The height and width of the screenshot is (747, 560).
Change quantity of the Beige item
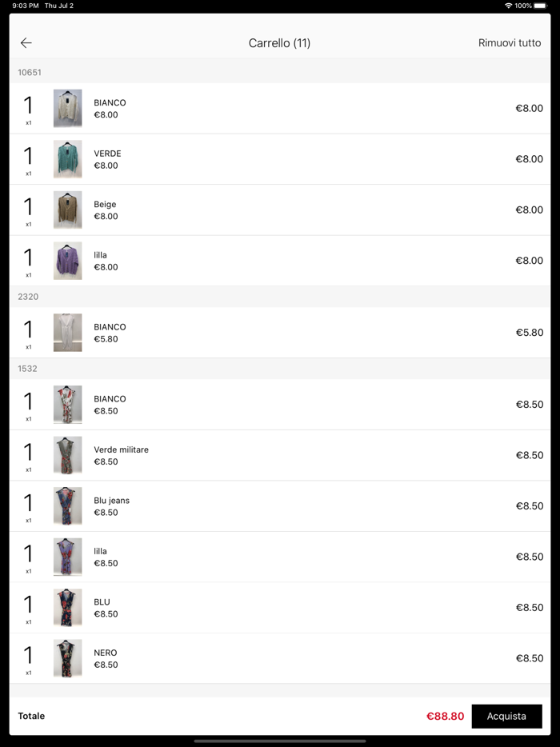28,209
